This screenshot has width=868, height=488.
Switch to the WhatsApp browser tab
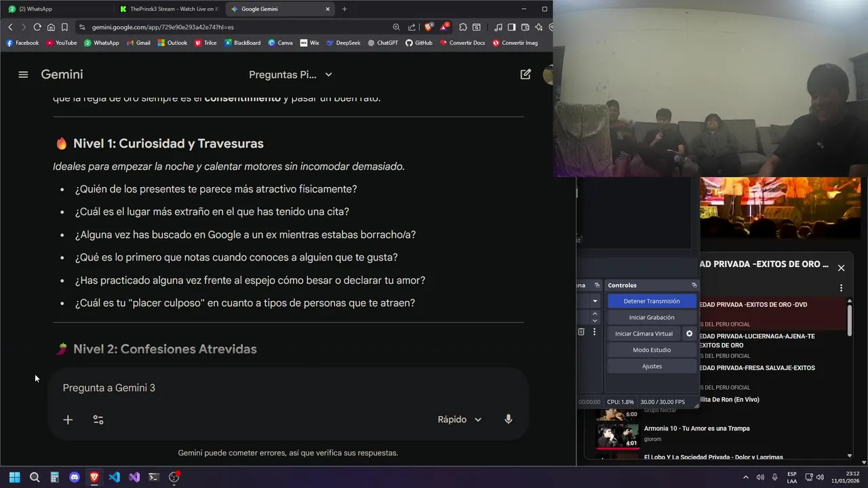tap(56, 9)
